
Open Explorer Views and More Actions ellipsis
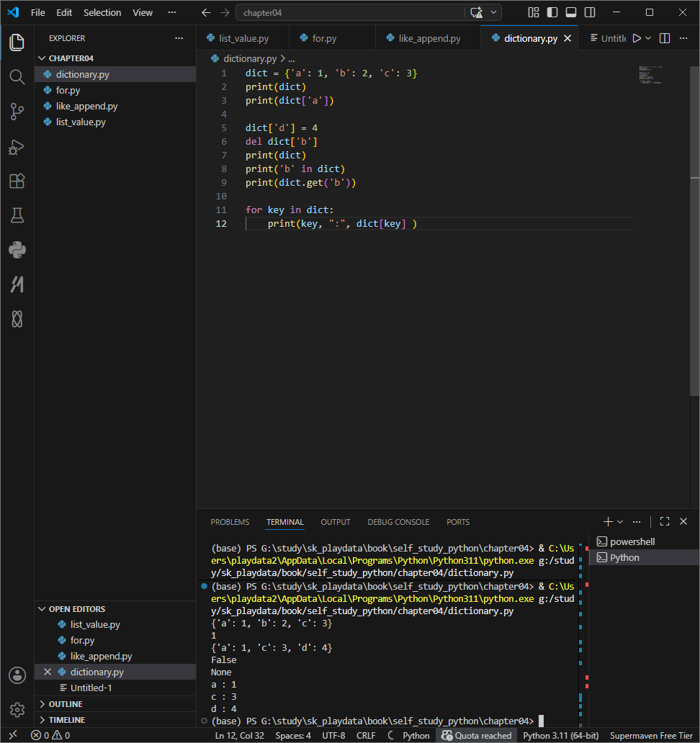pyautogui.click(x=179, y=38)
